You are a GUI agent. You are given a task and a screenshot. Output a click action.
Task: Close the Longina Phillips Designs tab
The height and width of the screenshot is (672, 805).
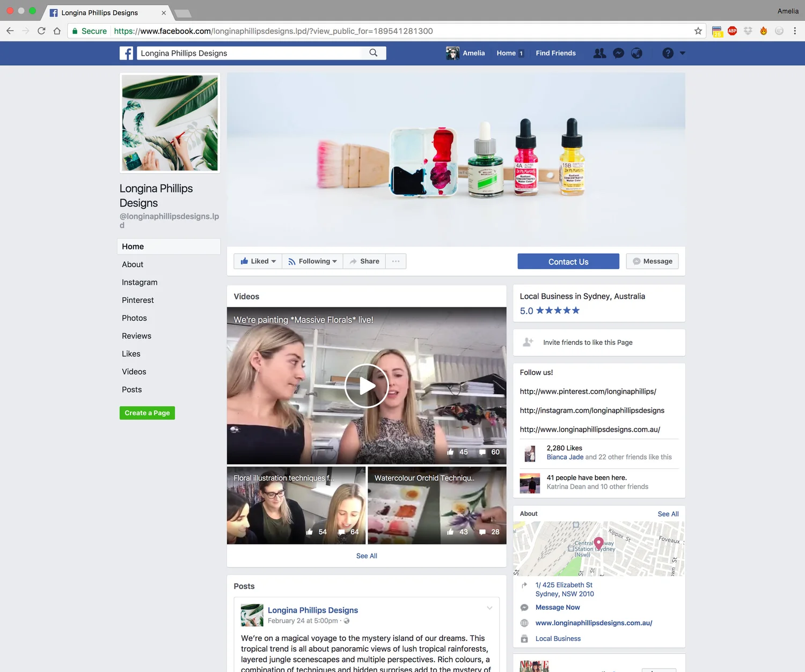[164, 13]
